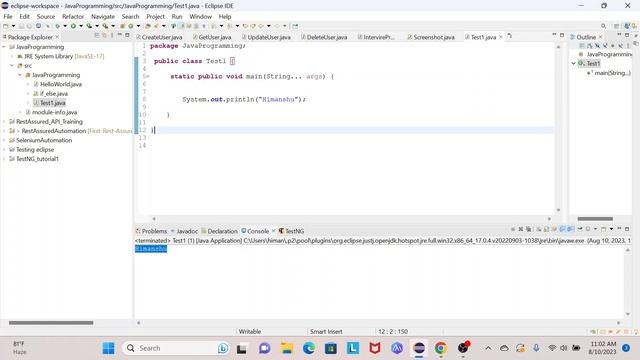
Task: Toggle Hide Fields in Outline toolbar
Action: (x=597, y=45)
